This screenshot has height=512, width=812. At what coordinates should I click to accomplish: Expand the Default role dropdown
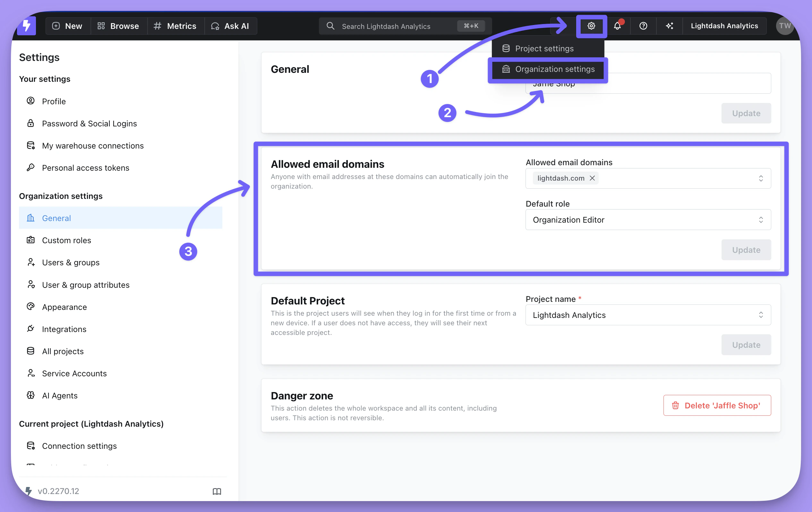click(x=648, y=220)
